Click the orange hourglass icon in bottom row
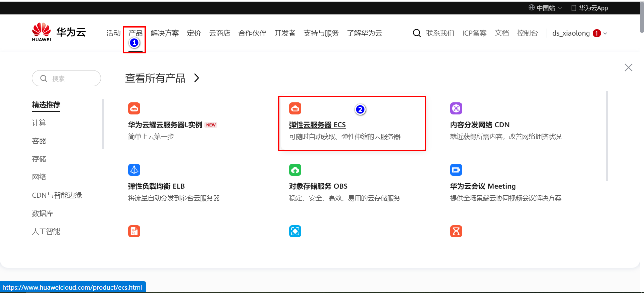 (456, 231)
